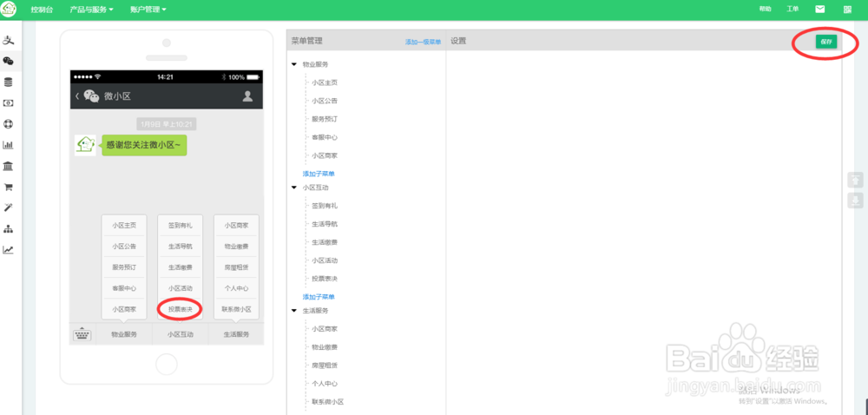Open 工单 in the top navigation bar

pos(792,9)
